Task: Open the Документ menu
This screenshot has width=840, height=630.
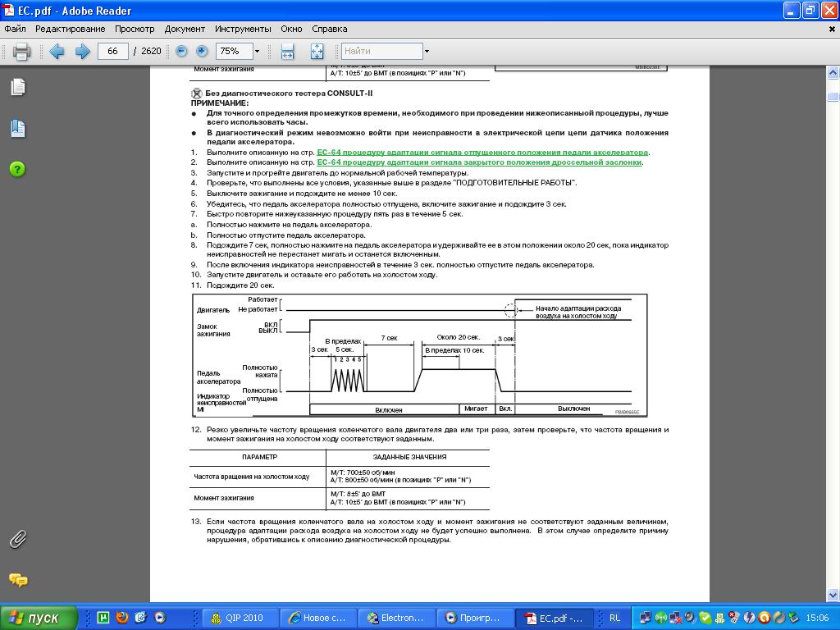Action: pyautogui.click(x=185, y=29)
